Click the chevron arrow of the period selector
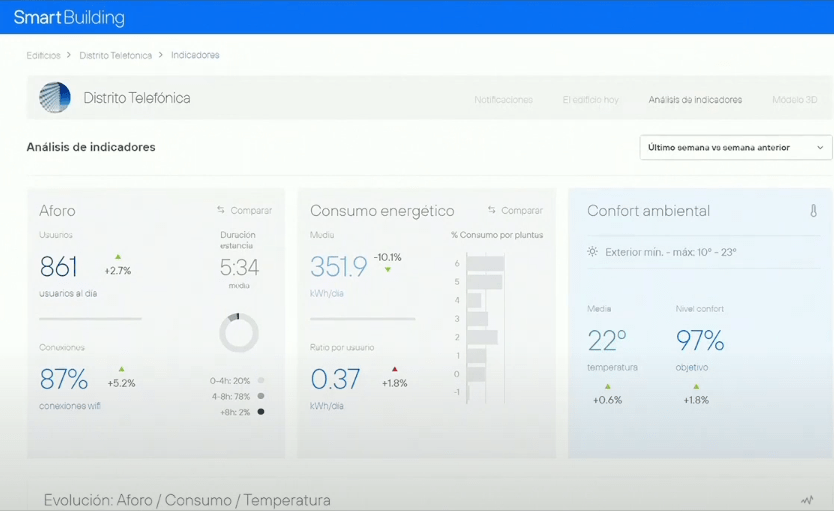Image resolution: width=834 pixels, height=511 pixels. coord(820,147)
